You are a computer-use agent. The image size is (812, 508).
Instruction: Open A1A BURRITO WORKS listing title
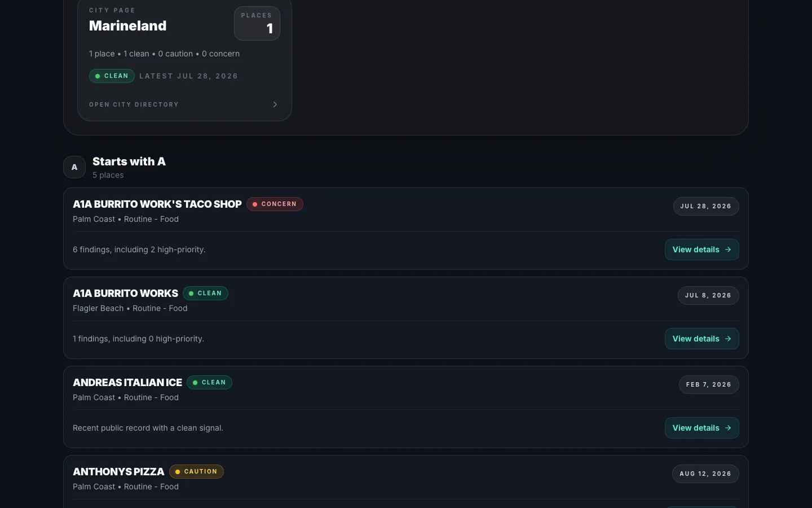coord(125,293)
